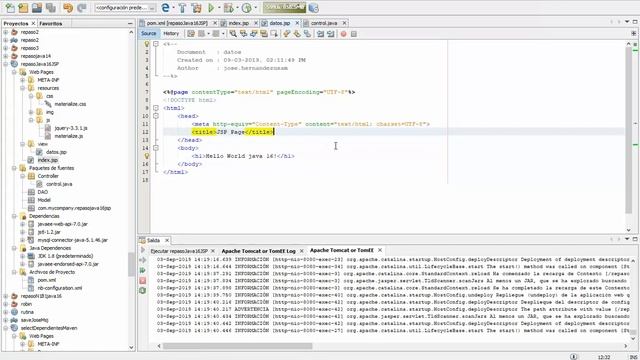This screenshot has width=640, height=360.
Task: Select datos.jsp under the view folder
Action: pos(56,152)
